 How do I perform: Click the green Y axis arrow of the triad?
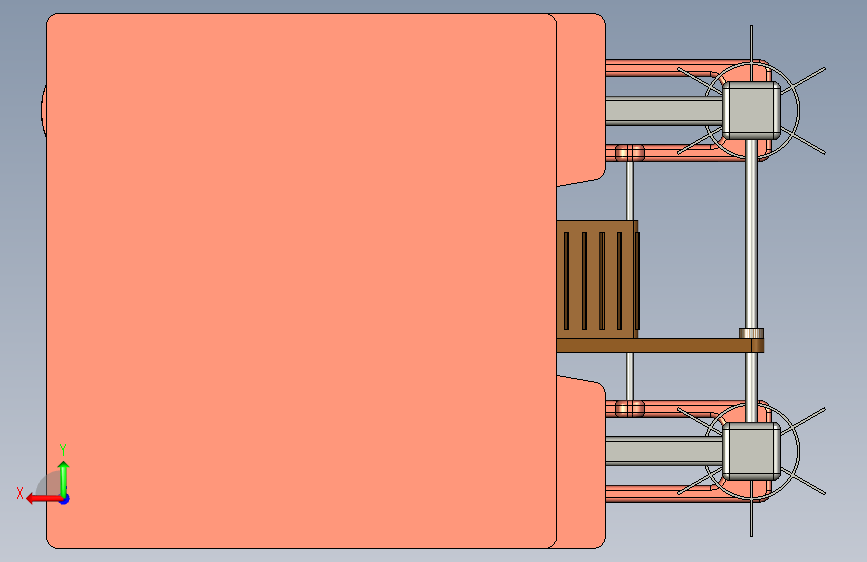(x=64, y=479)
